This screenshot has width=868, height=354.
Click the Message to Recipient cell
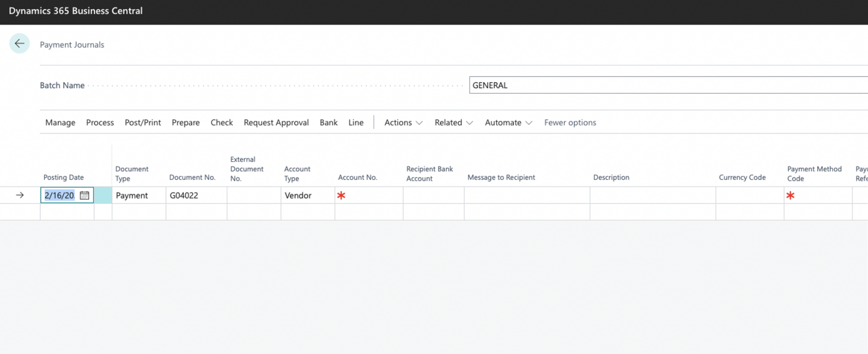527,195
